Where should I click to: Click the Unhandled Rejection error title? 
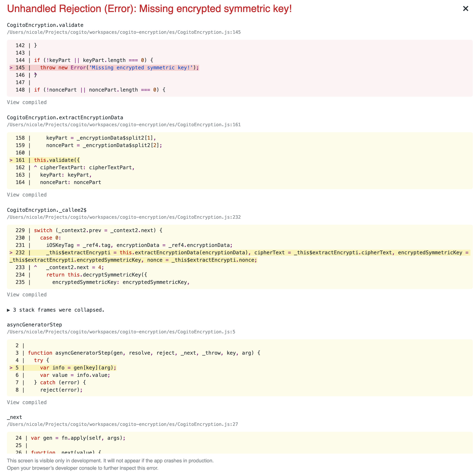149,9
